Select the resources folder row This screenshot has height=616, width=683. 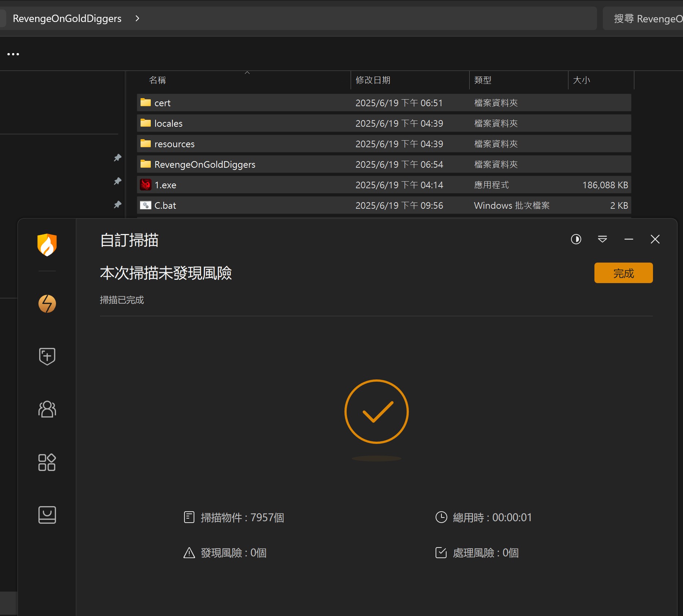[x=384, y=144]
